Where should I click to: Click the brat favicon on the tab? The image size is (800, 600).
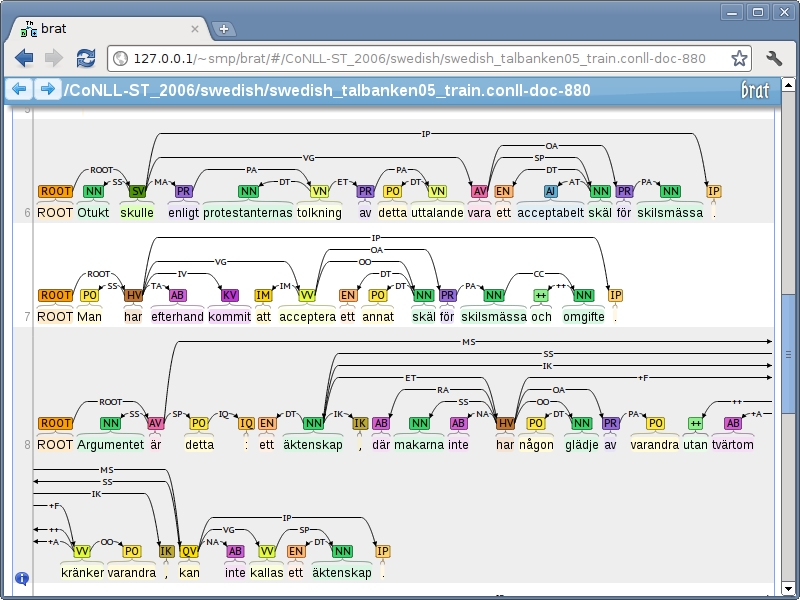click(x=29, y=29)
